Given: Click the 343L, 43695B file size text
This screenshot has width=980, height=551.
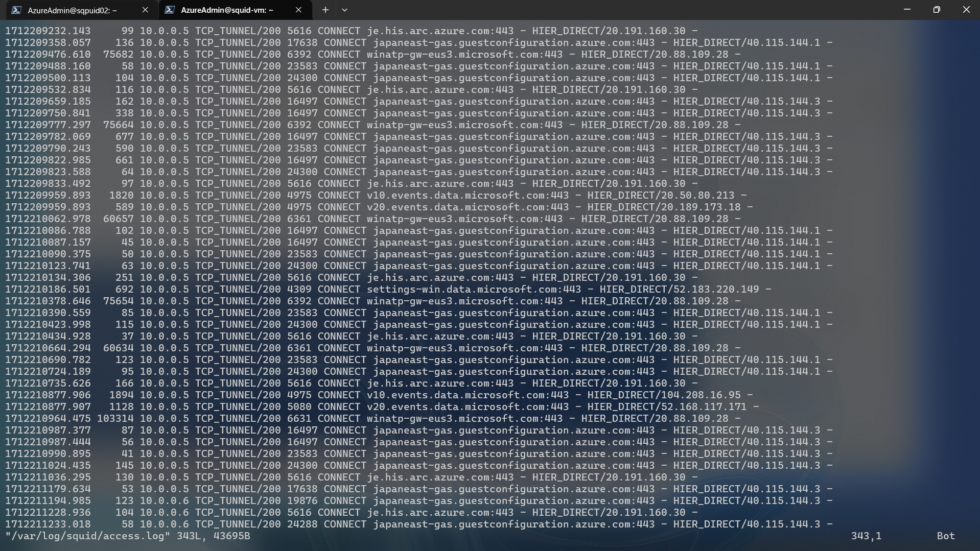Looking at the screenshot, I should point(214,536).
